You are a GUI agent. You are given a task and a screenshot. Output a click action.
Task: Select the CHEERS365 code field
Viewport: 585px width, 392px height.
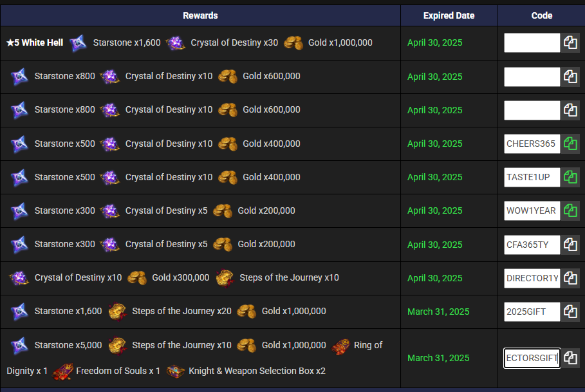[x=532, y=144]
